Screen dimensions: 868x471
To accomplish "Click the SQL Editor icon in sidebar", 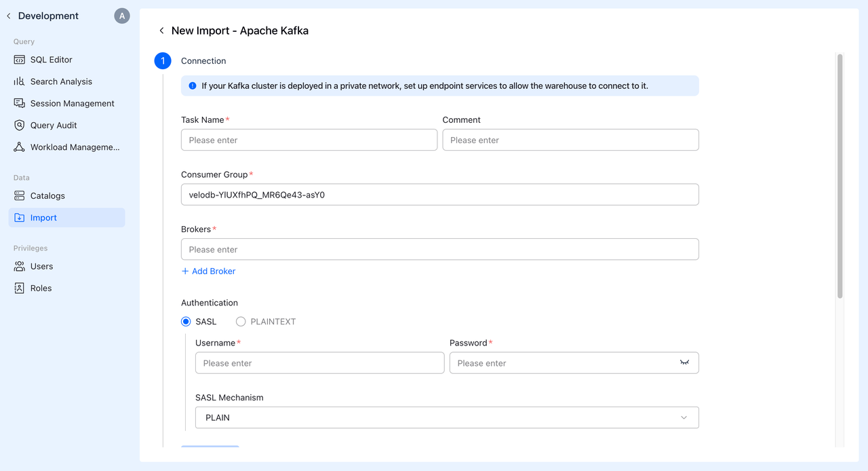I will tap(19, 60).
